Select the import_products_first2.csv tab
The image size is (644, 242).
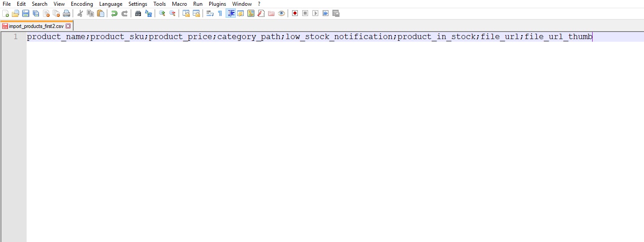coord(36,26)
